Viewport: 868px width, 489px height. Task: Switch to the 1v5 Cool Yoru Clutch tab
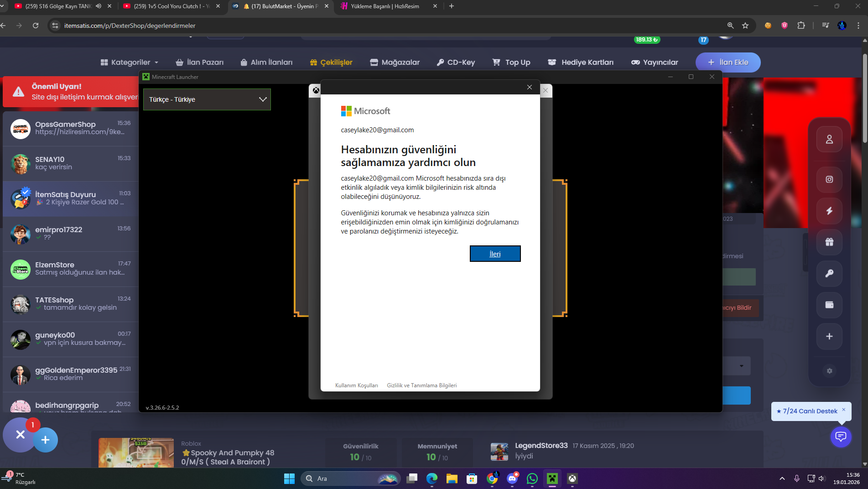tap(172, 6)
